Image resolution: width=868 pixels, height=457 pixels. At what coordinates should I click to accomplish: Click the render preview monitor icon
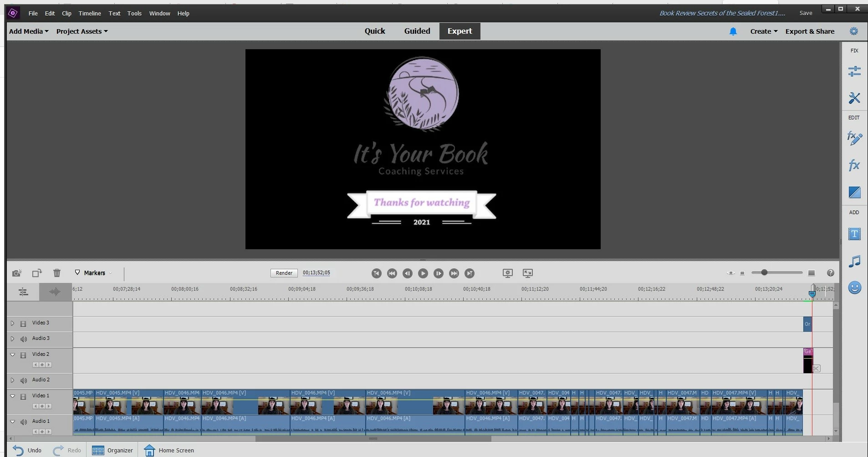(508, 273)
